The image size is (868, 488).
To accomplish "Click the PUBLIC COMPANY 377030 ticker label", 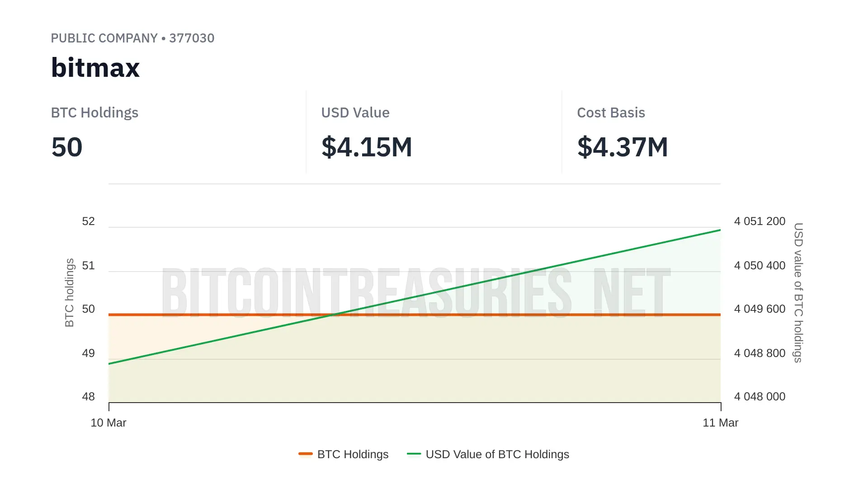I will pos(132,38).
